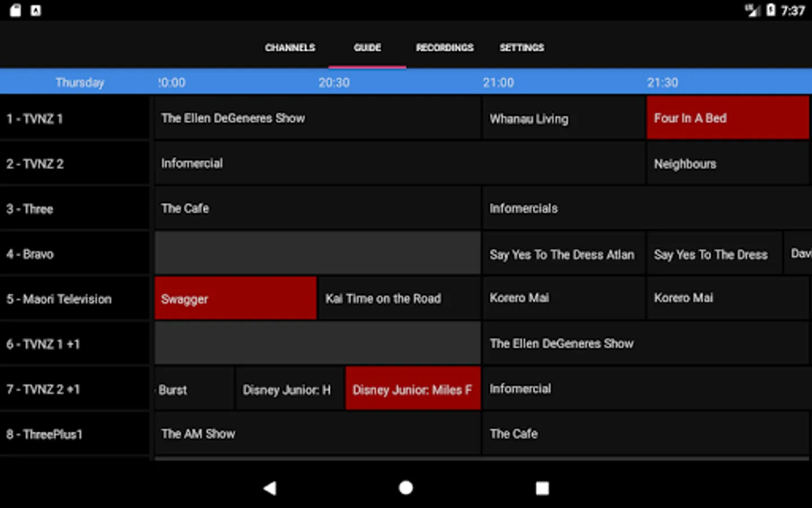
Task: Open The Ellen DeGeneres Show on TVNZ 1 +1
Action: pos(646,344)
